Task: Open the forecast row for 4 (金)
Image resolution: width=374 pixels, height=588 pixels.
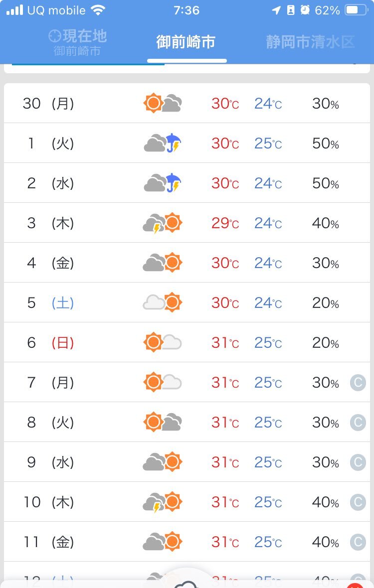Action: [187, 263]
